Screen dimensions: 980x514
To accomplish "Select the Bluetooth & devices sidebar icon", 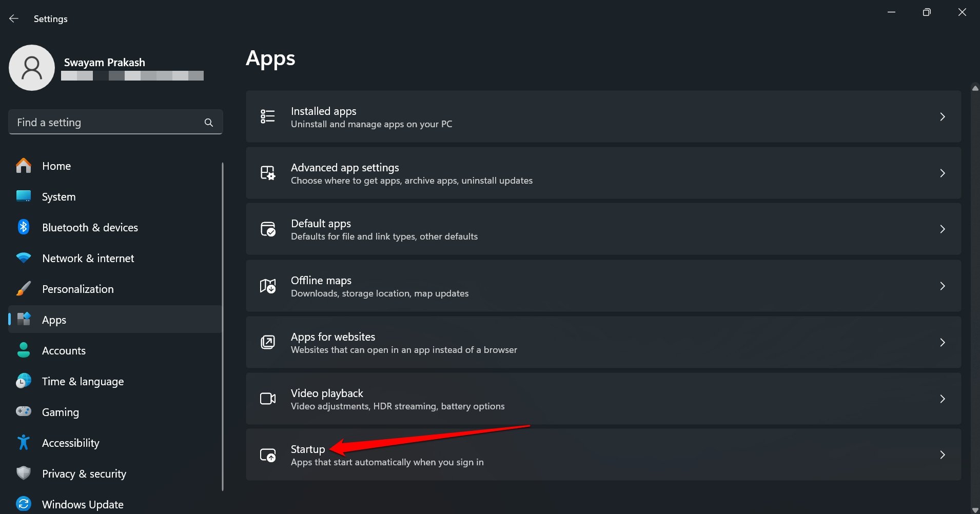I will pyautogui.click(x=24, y=227).
